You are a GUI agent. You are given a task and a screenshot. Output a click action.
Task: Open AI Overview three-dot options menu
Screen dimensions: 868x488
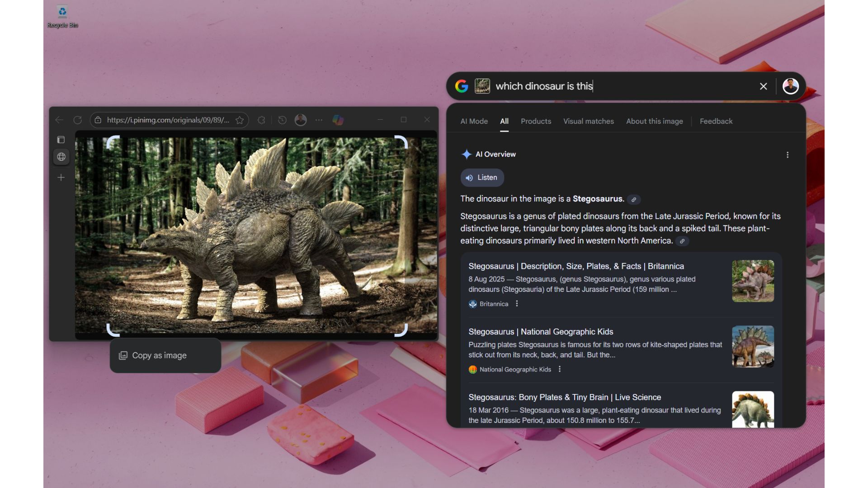pos(787,155)
